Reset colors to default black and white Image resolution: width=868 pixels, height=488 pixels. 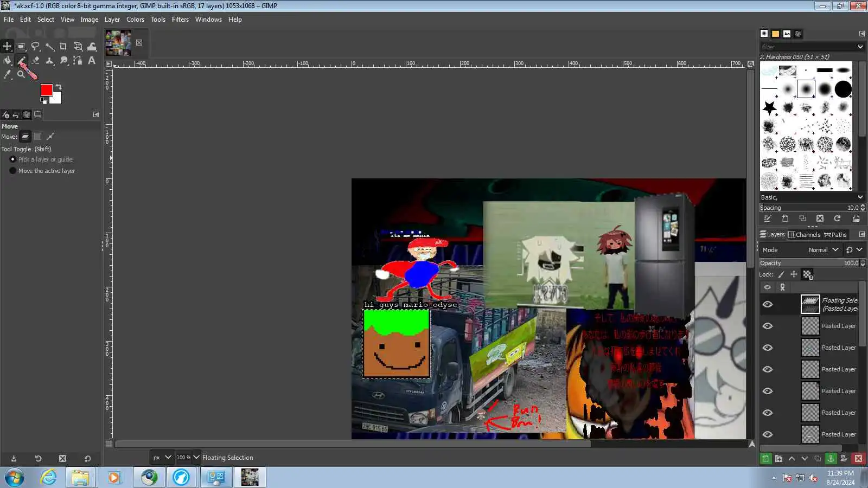point(43,100)
